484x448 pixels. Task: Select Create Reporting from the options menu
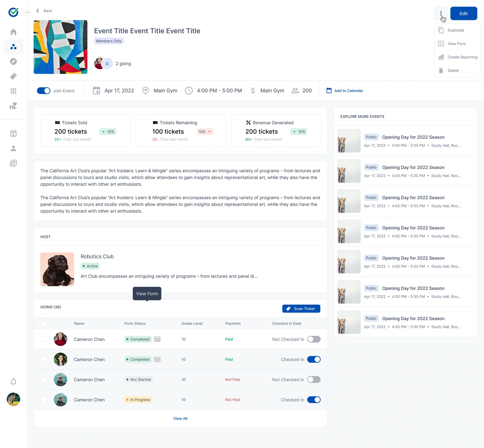[457, 57]
